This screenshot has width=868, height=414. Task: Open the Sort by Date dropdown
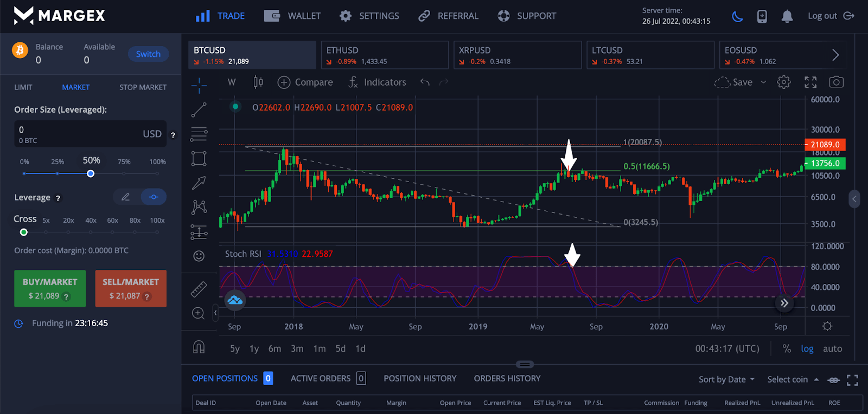(726, 379)
